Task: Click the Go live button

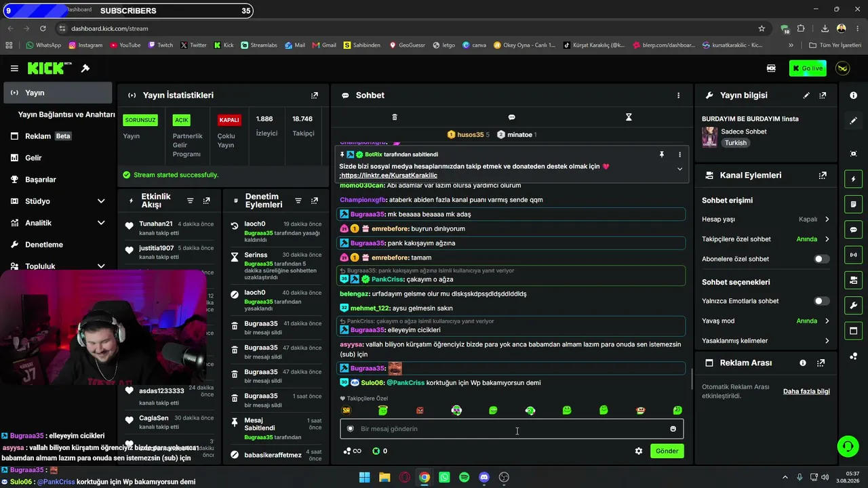Action: tap(808, 68)
